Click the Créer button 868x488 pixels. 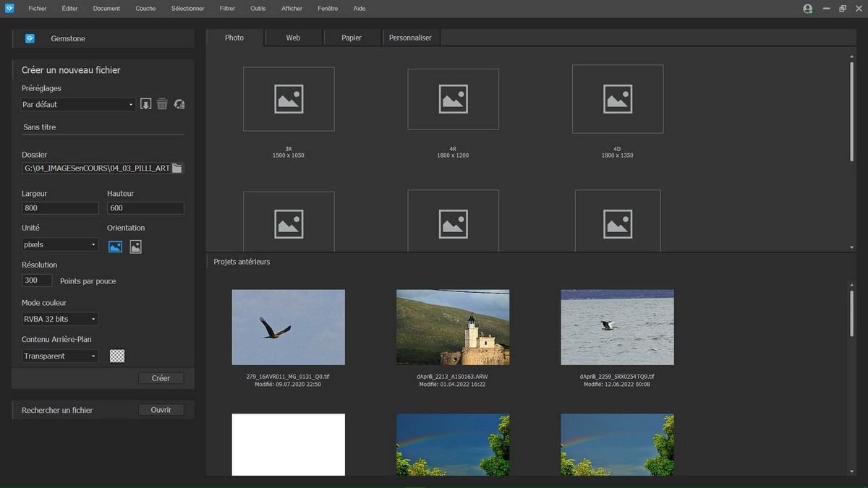(161, 378)
